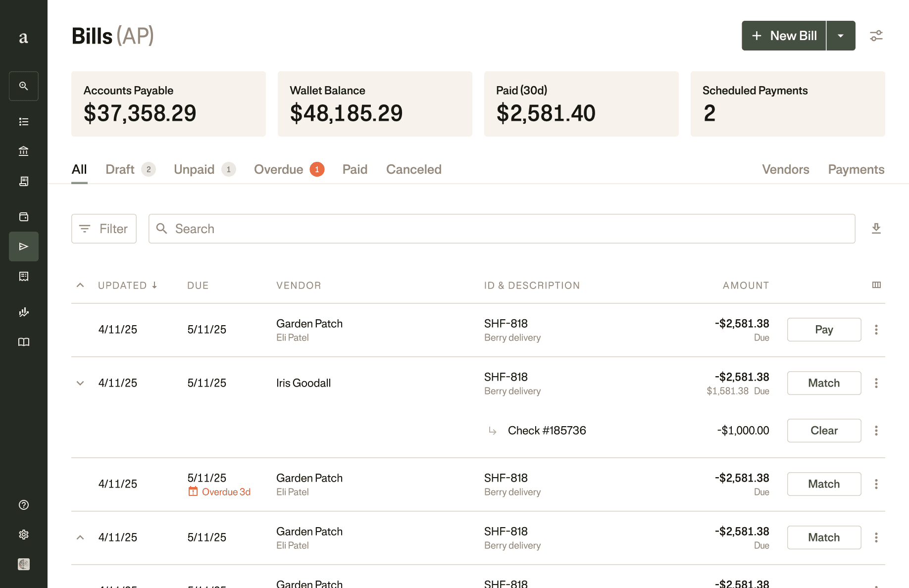The height and width of the screenshot is (588, 909).
Task: Open the banking section in the sidebar
Action: pos(24,151)
